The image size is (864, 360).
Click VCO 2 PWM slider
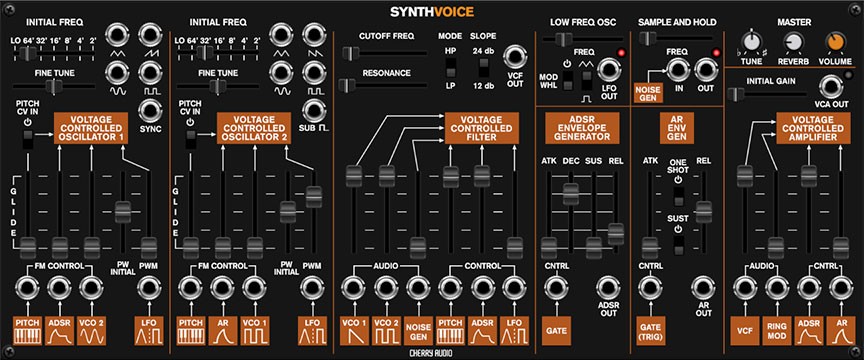[314, 213]
